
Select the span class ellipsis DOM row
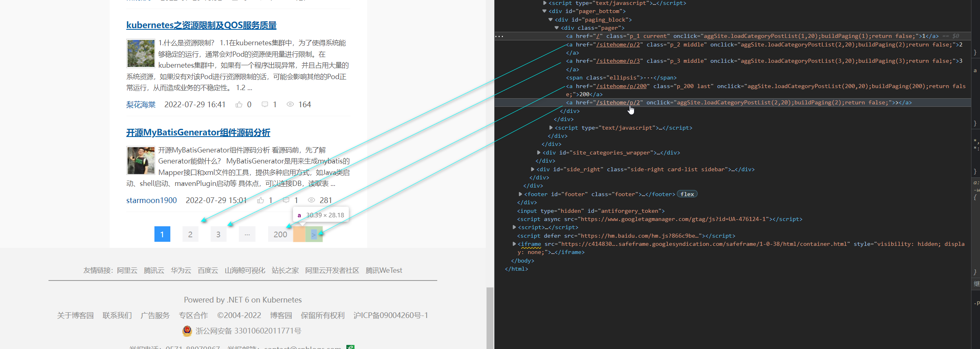coord(621,78)
